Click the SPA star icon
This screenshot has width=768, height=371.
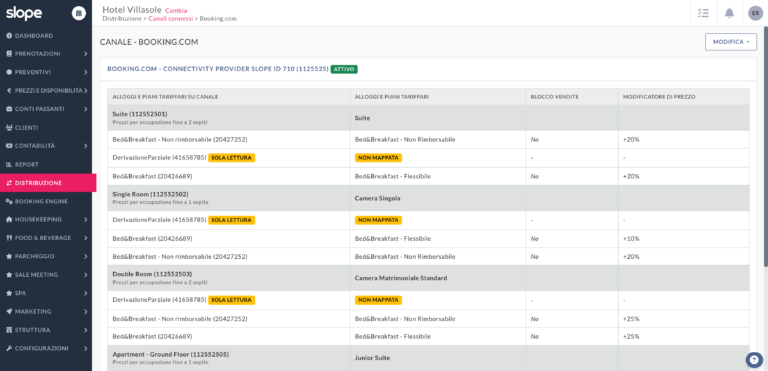pos(9,293)
